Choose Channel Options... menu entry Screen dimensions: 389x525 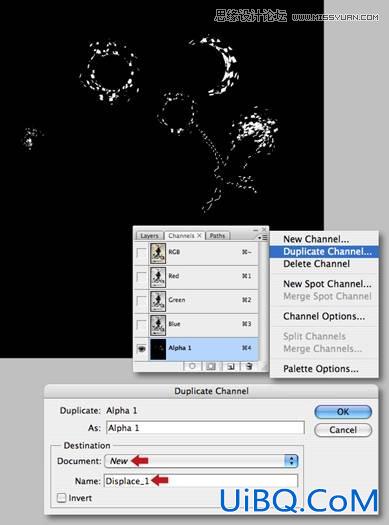[x=324, y=316]
